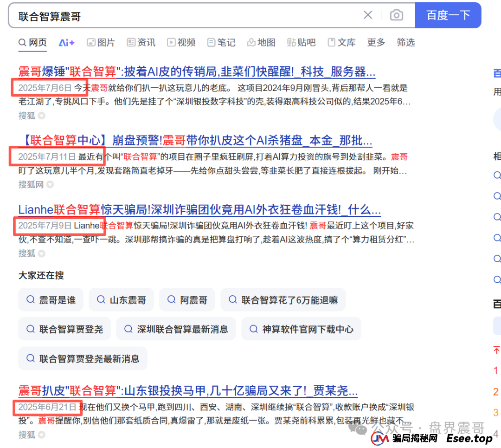Open the first result about 震哥爆锤联合智算

[x=195, y=71]
